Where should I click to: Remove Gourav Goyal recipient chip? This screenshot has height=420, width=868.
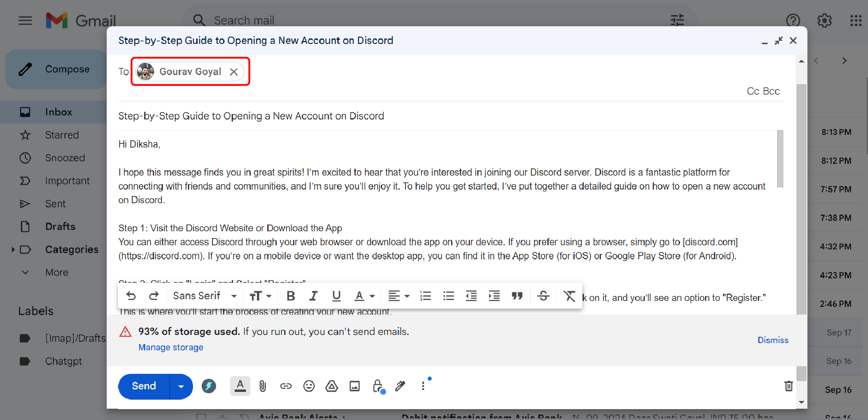[x=234, y=72]
